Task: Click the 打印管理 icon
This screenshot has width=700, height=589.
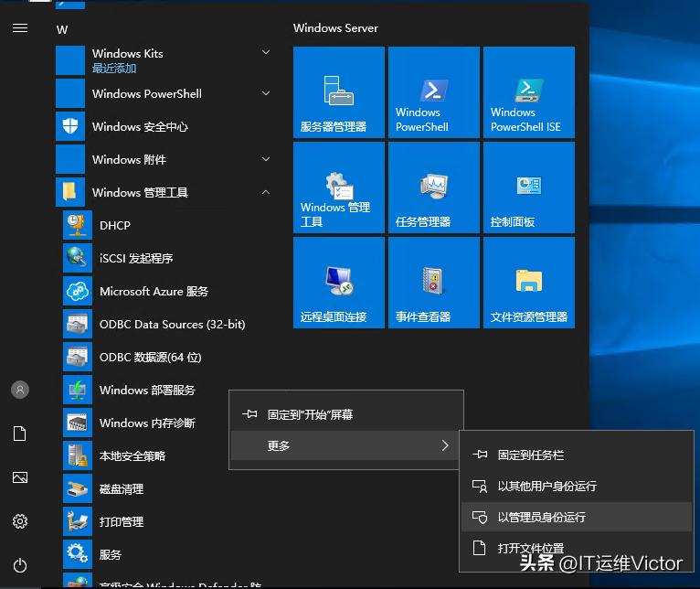Action: click(x=78, y=521)
